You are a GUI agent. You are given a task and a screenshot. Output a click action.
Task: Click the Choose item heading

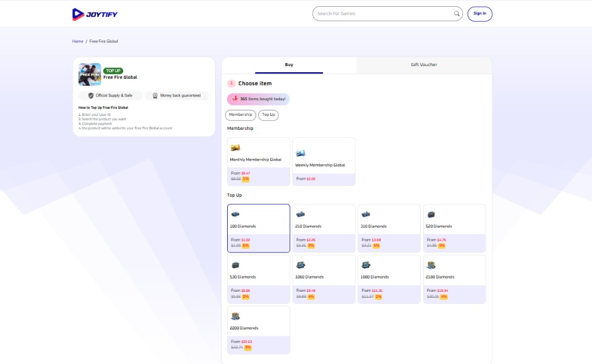[255, 83]
